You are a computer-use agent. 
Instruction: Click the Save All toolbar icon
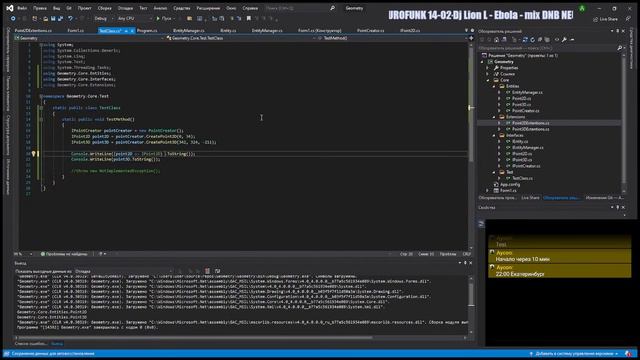click(60, 19)
